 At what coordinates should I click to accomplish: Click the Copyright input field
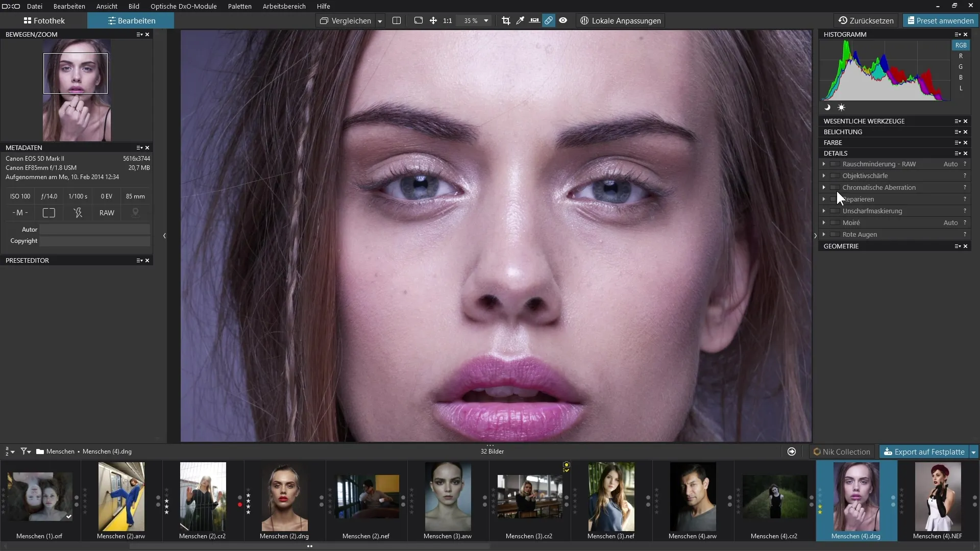click(95, 241)
